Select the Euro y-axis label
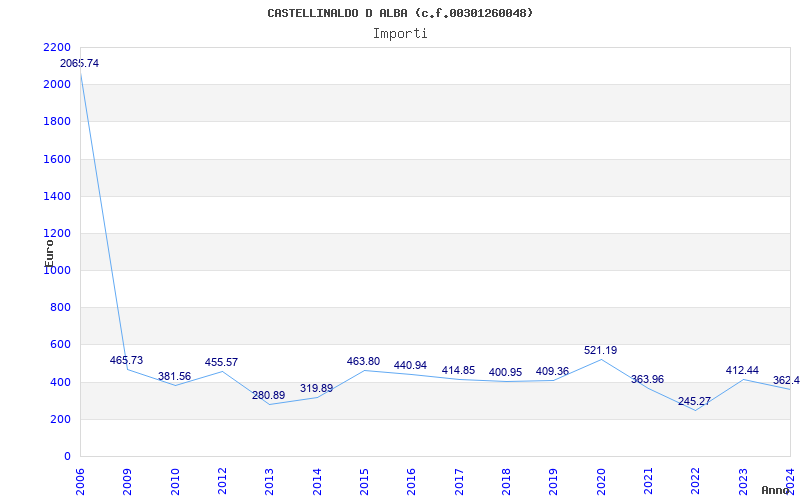Screen dimensions: 800x500 point(49,251)
